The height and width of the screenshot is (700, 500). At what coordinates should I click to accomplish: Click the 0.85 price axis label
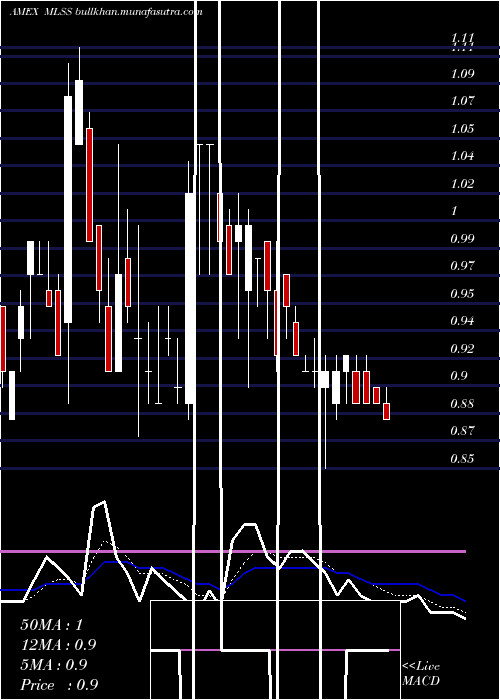(x=462, y=458)
